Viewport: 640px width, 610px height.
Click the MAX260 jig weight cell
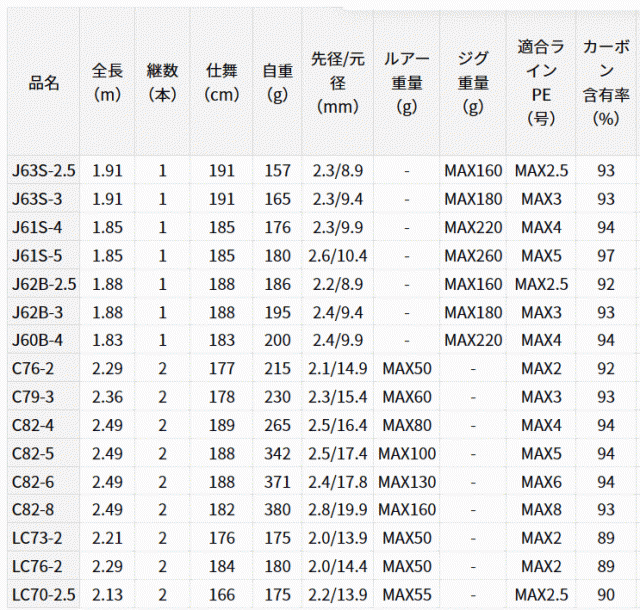(x=473, y=256)
